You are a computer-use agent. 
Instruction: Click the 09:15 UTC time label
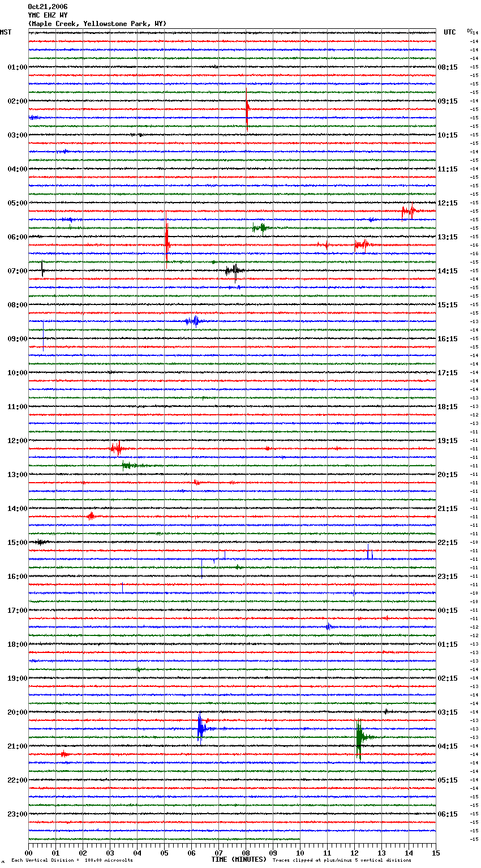[448, 101]
